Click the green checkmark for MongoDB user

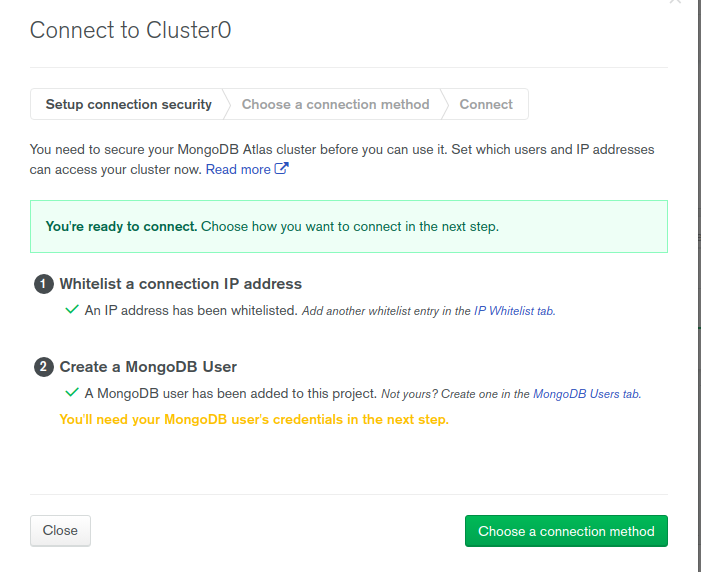coord(72,392)
